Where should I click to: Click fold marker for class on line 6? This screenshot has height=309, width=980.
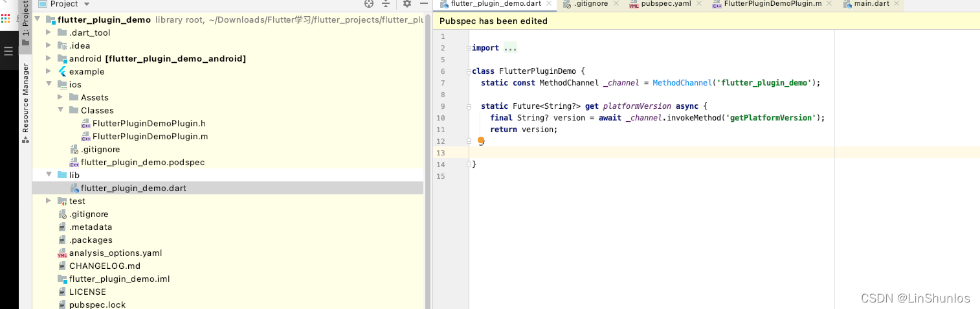pyautogui.click(x=469, y=71)
